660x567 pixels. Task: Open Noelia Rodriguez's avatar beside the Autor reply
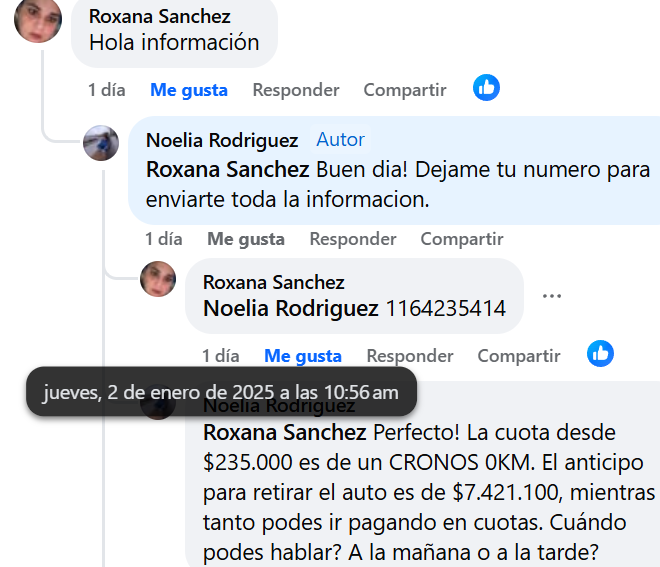click(x=101, y=143)
